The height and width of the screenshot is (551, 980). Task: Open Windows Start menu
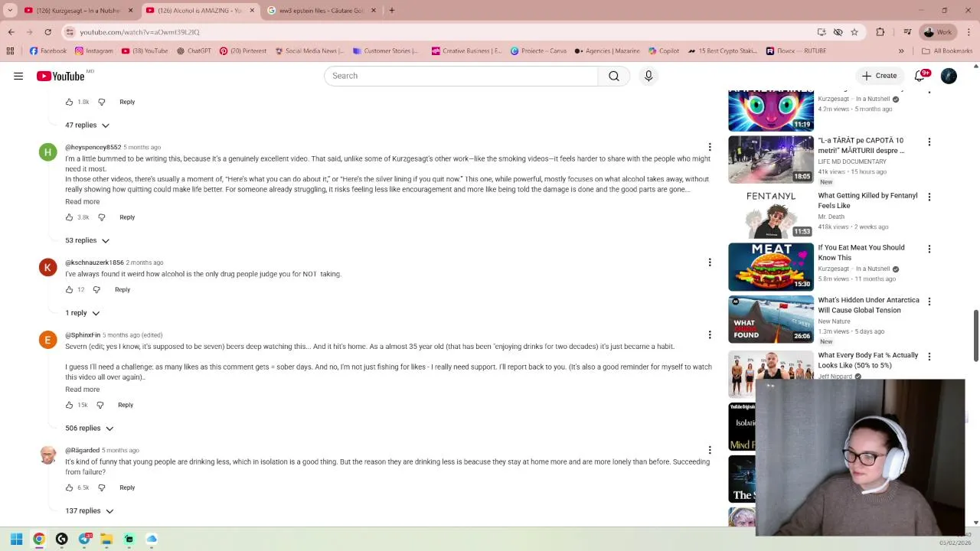[x=16, y=540]
